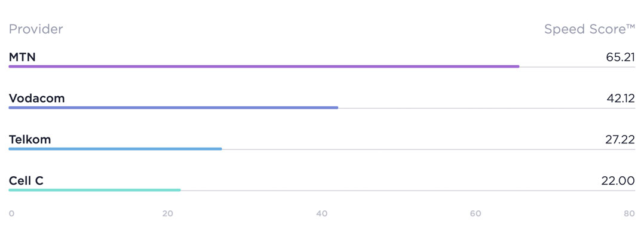This screenshot has height=245, width=644.
Task: Select the Cell C provider label
Action: [26, 180]
